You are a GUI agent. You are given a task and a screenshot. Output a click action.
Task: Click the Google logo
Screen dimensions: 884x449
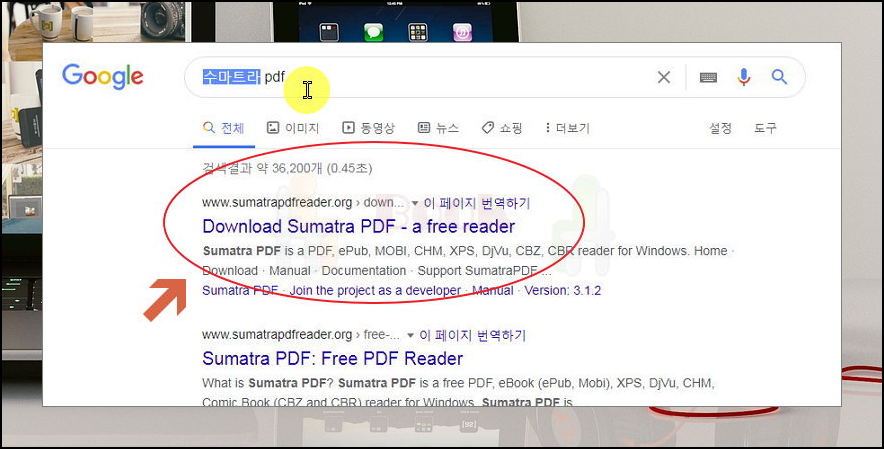click(x=103, y=76)
